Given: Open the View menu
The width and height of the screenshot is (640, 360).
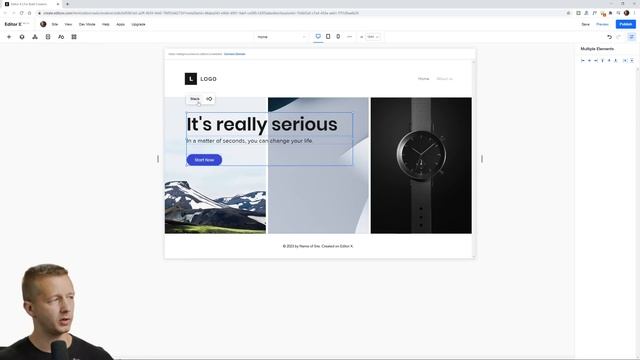Looking at the screenshot, I should (x=68, y=24).
